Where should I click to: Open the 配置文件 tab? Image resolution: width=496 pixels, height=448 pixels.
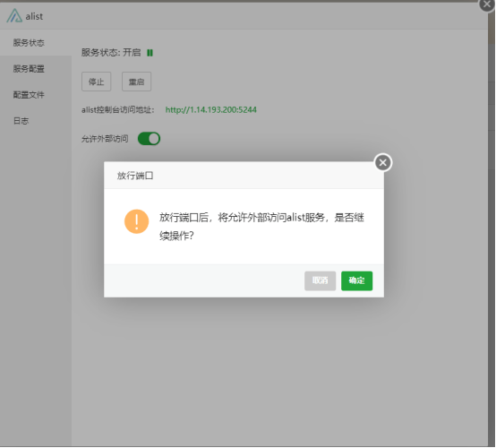[x=36, y=95]
